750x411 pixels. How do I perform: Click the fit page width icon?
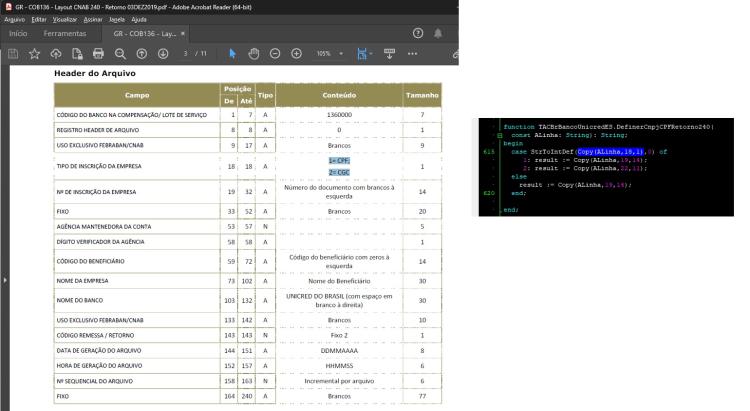click(362, 54)
